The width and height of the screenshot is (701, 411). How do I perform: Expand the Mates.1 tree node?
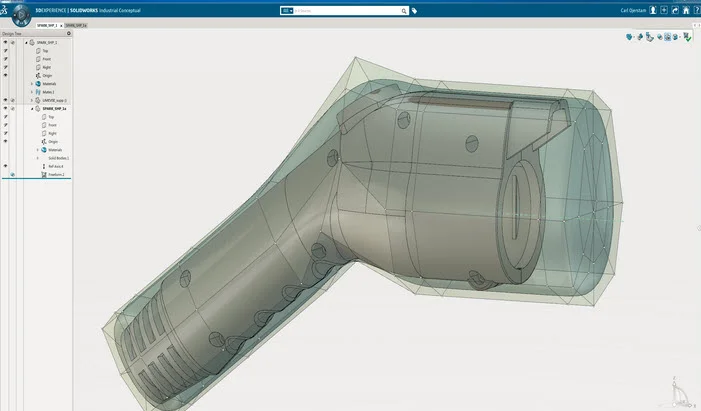tap(32, 92)
